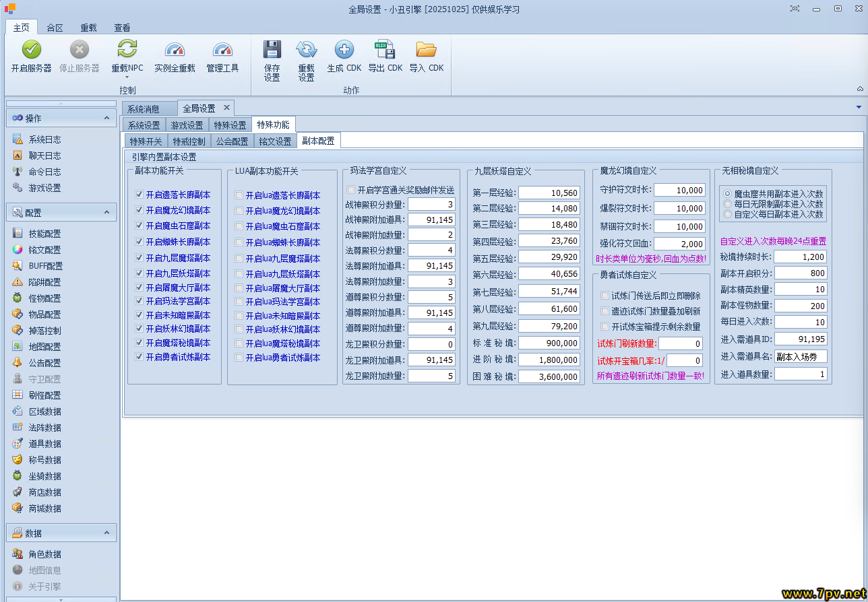This screenshot has width=868, height=602.
Task: Click the 导入 CDK folder icon
Action: [426, 50]
